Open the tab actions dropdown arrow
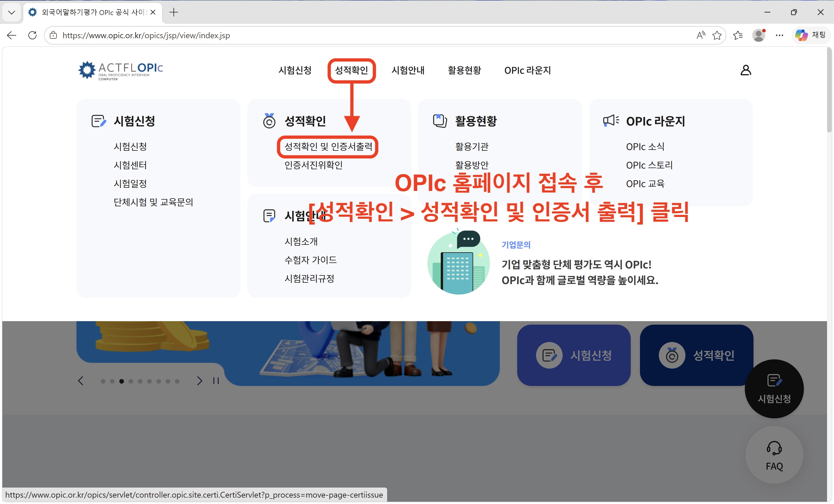Viewport: 834px width, 504px height. [12, 12]
